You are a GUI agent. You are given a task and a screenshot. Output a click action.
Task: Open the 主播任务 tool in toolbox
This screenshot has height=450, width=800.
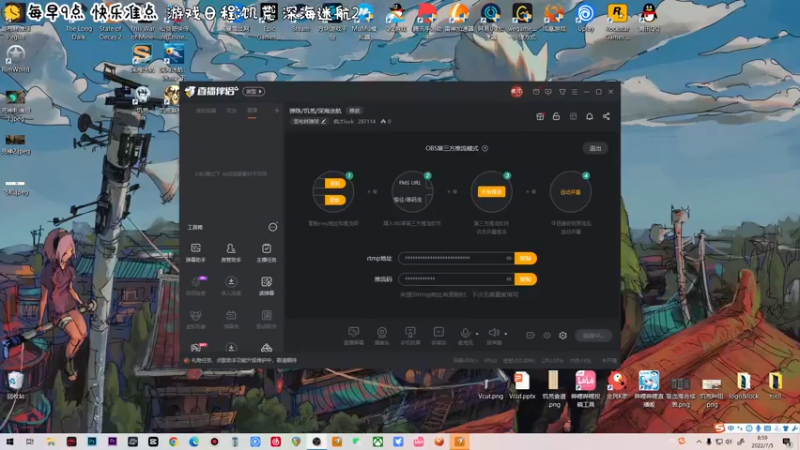(x=266, y=253)
